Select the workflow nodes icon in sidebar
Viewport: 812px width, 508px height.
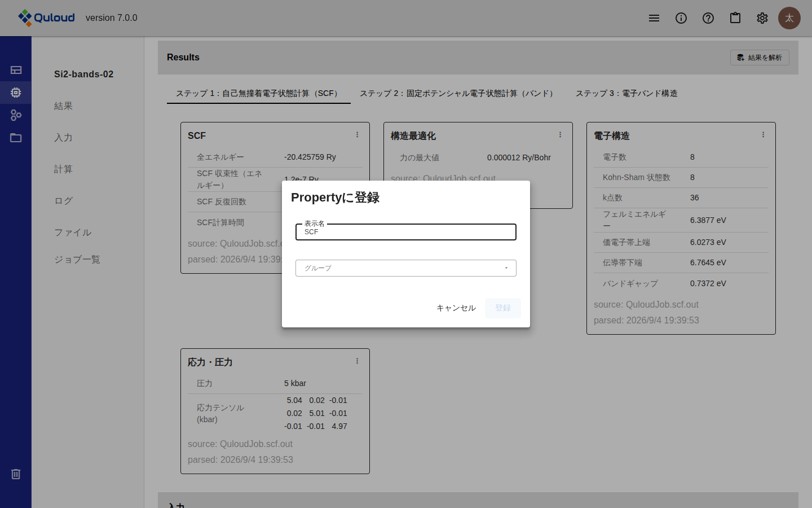16,115
